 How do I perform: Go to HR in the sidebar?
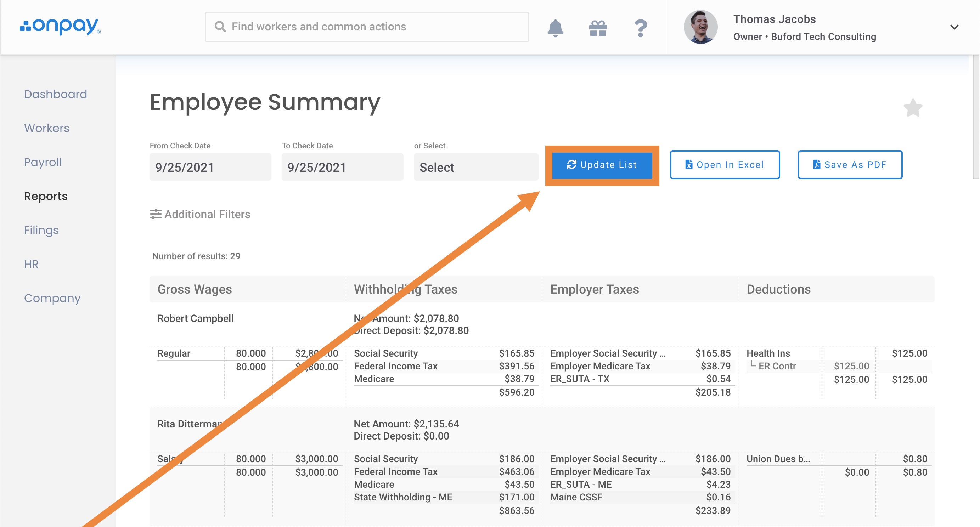click(x=31, y=264)
